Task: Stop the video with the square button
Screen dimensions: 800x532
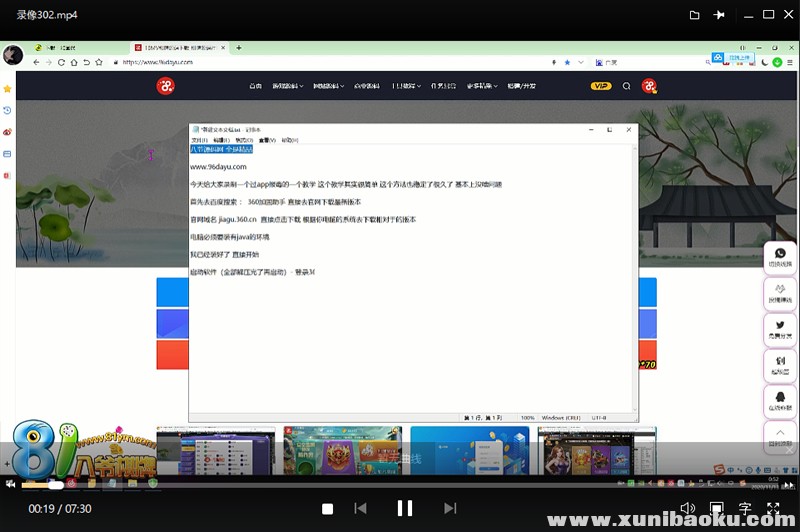Action: pyautogui.click(x=327, y=509)
